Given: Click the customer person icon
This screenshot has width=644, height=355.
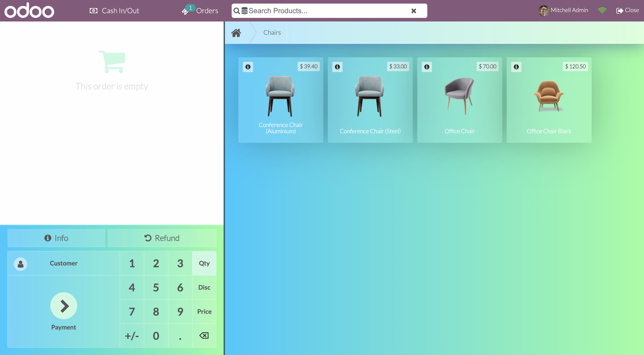Looking at the screenshot, I should click(21, 264).
